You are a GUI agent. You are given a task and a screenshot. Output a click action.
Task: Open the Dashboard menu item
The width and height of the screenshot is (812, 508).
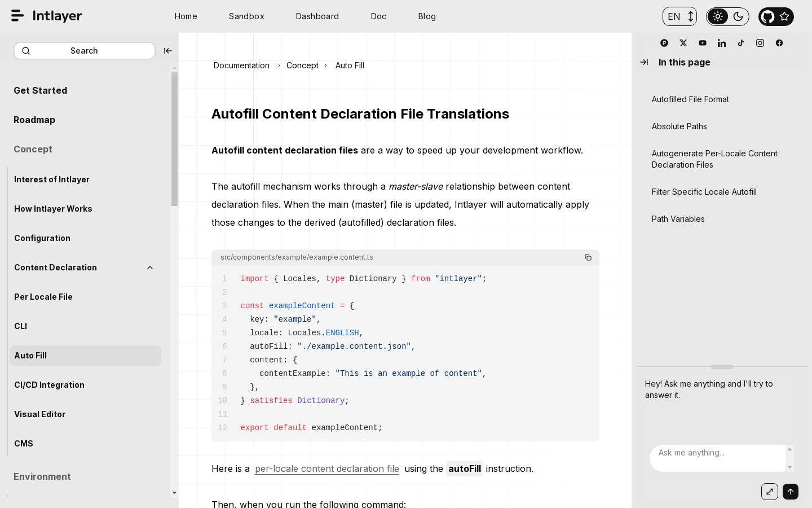[317, 16]
